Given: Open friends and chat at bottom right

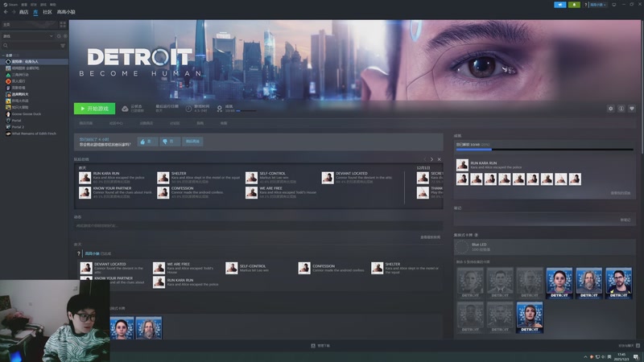Looking at the screenshot, I should click(629, 346).
